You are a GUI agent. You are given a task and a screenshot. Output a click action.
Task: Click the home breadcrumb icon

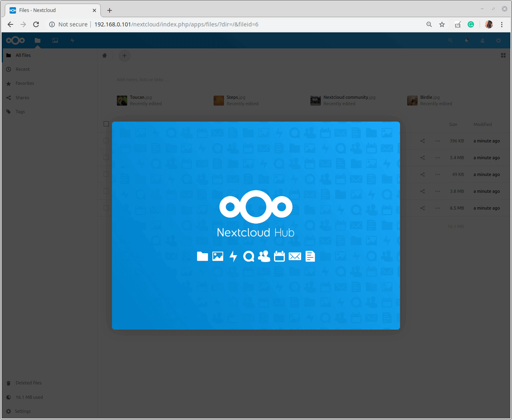[x=105, y=56]
